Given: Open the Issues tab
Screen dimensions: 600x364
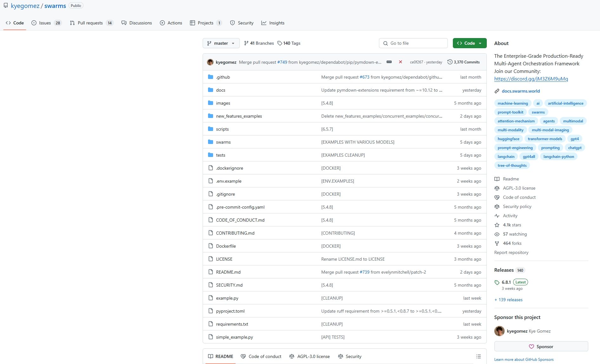Looking at the screenshot, I should coord(46,23).
